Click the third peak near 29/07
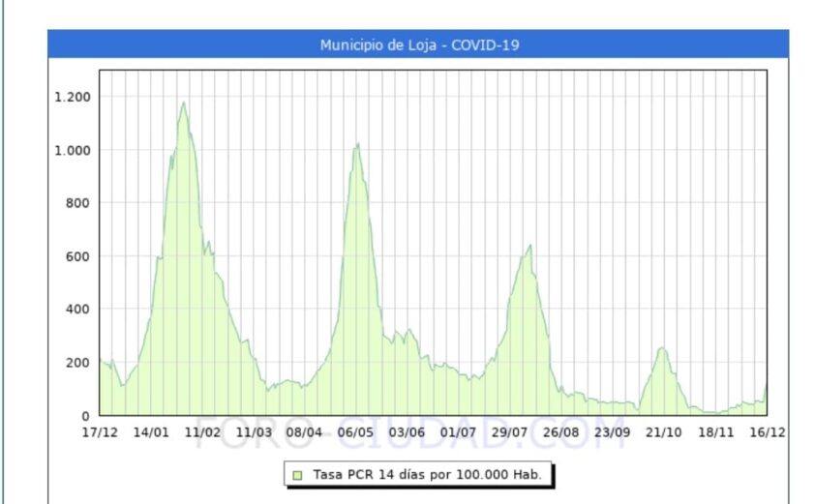Viewport: 815px width, 504px height. [x=529, y=246]
